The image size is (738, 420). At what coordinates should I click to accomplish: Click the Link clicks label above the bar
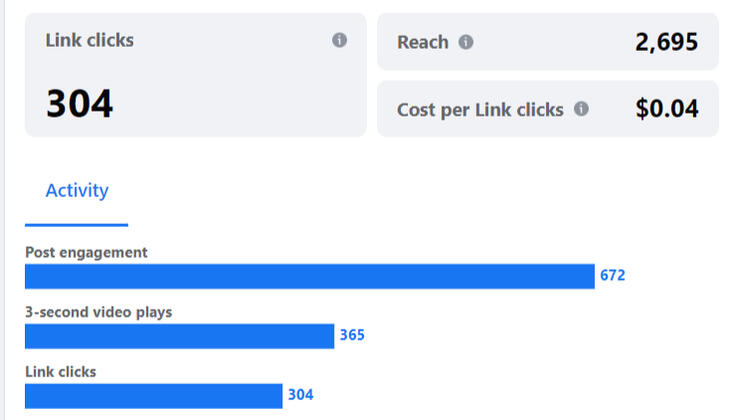pyautogui.click(x=60, y=372)
